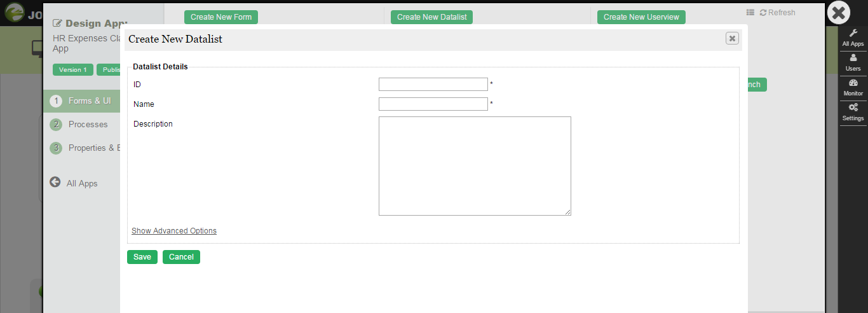The height and width of the screenshot is (313, 868).
Task: Click the ID input field
Action: coord(433,85)
